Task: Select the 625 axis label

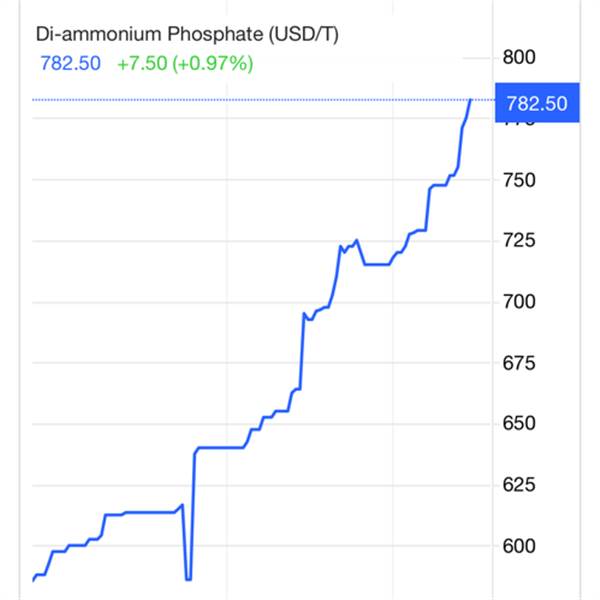Action: click(519, 485)
